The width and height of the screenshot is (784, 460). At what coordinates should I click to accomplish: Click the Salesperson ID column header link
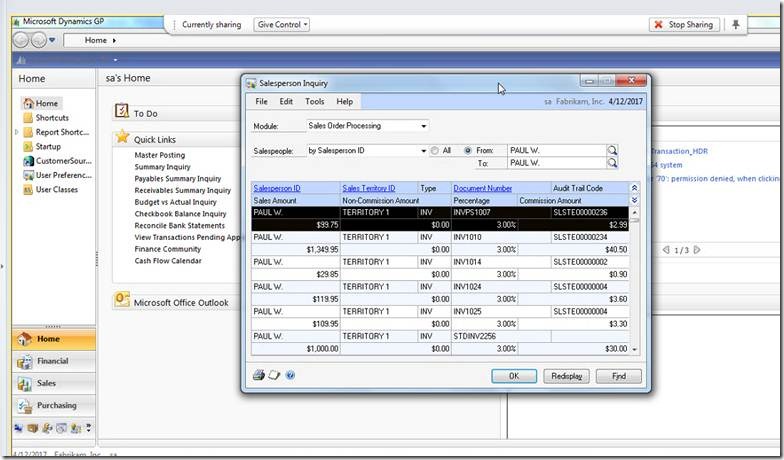[x=277, y=188]
